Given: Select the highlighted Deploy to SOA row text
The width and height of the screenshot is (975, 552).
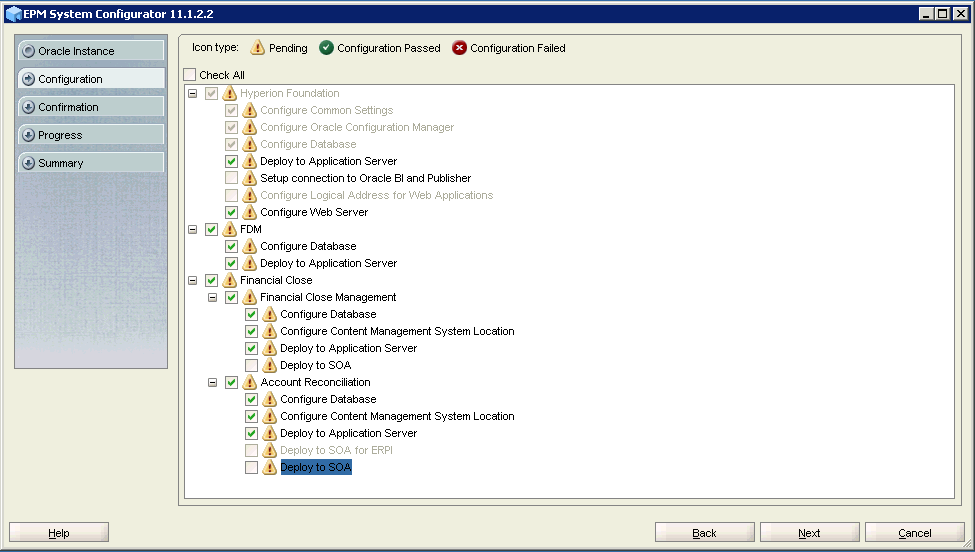Looking at the screenshot, I should [316, 467].
